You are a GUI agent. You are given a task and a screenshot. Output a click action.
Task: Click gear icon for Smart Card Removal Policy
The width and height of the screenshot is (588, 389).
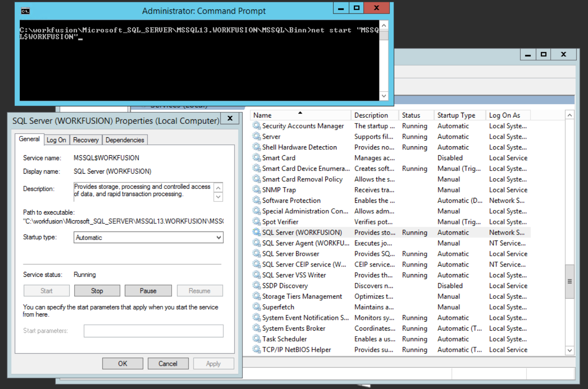[x=256, y=179]
